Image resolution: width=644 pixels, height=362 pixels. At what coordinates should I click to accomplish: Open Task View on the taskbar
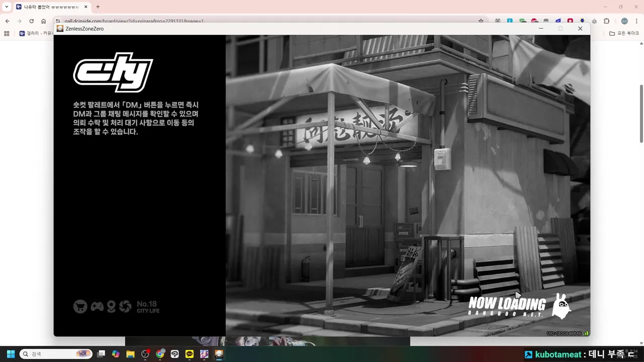pyautogui.click(x=101, y=354)
